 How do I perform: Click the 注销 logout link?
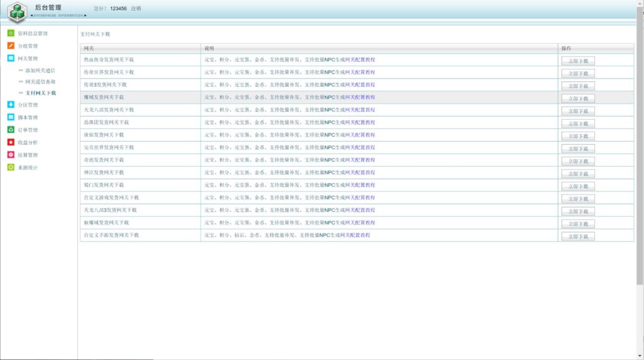click(136, 9)
